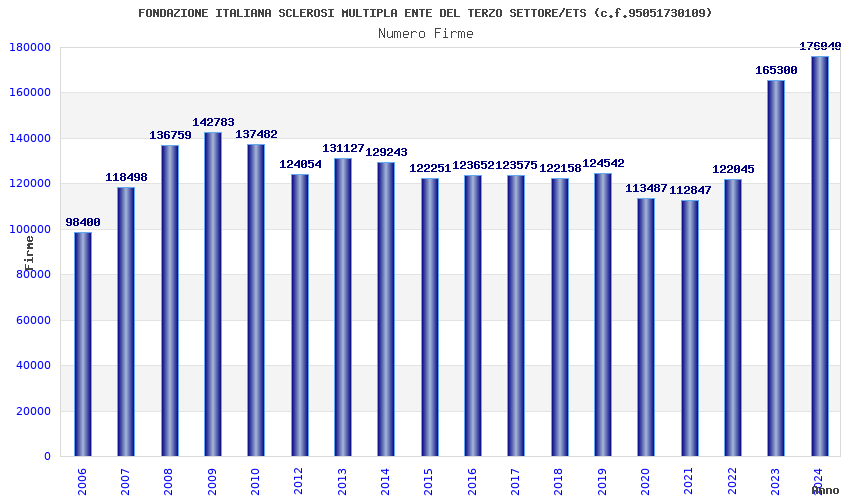Click the x-axis year label 2016
The width and height of the screenshot is (850, 500).
(472, 482)
